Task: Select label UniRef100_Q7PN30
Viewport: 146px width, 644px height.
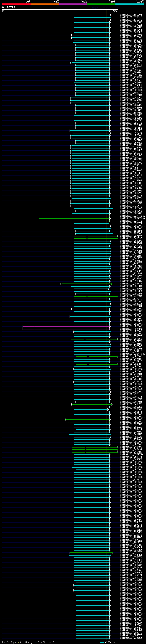Action: tap(131, 296)
